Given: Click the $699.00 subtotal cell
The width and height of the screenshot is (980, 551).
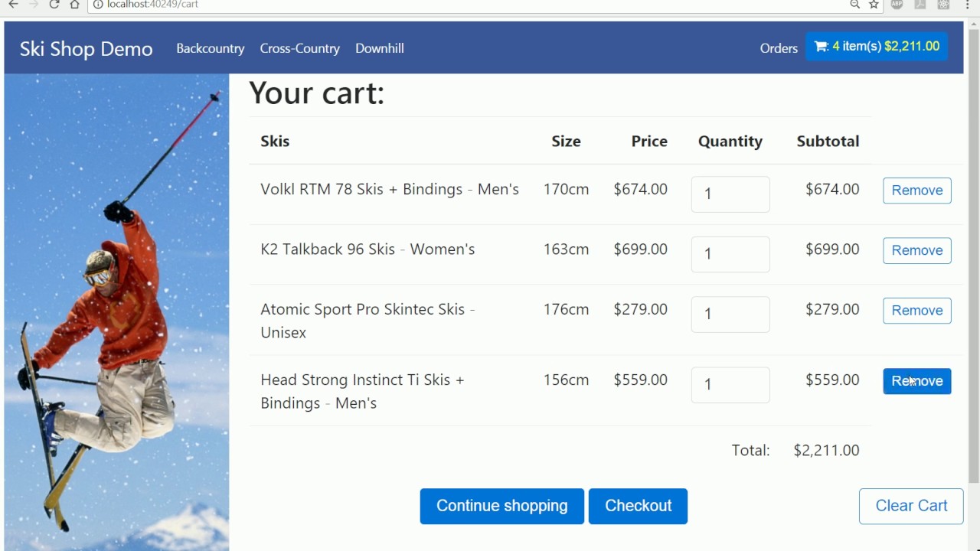Looking at the screenshot, I should (x=832, y=249).
